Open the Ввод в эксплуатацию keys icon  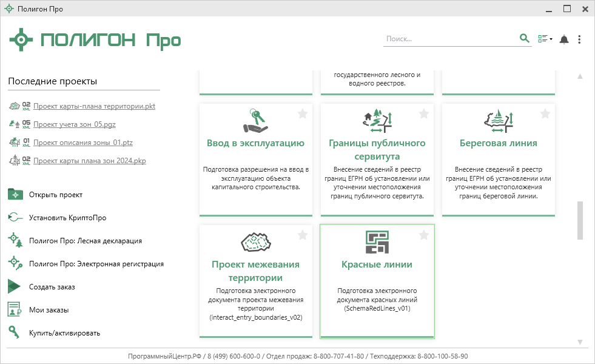256,120
